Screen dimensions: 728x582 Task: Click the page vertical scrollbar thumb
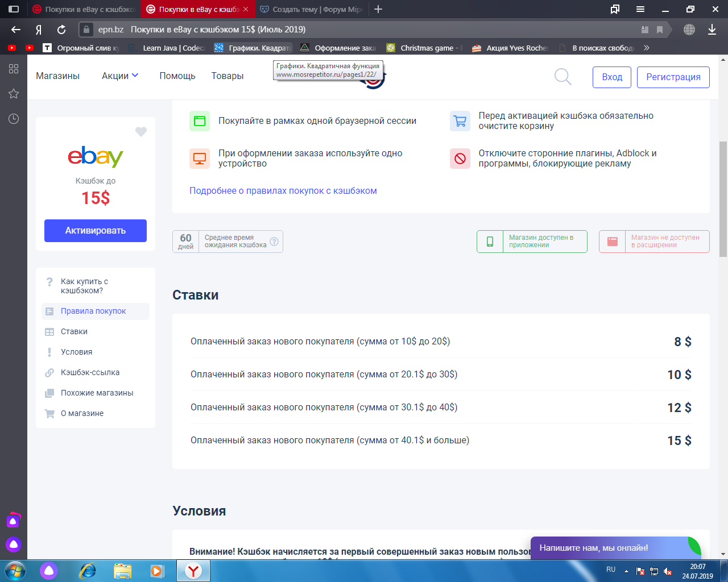coord(723,199)
